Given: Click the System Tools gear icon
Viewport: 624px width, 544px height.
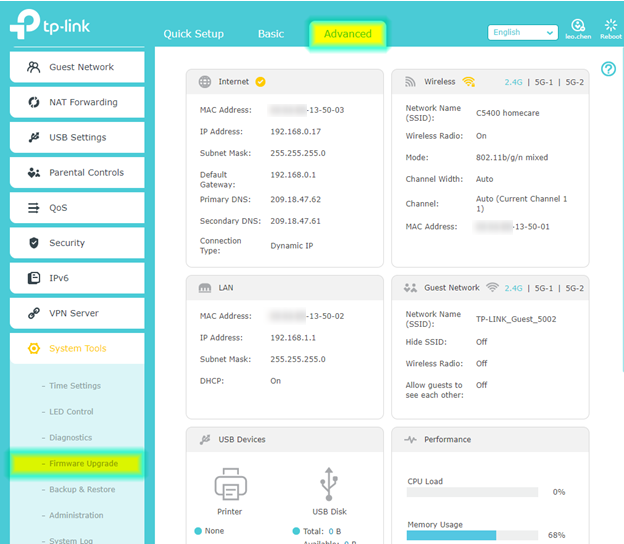Looking at the screenshot, I should pos(34,349).
